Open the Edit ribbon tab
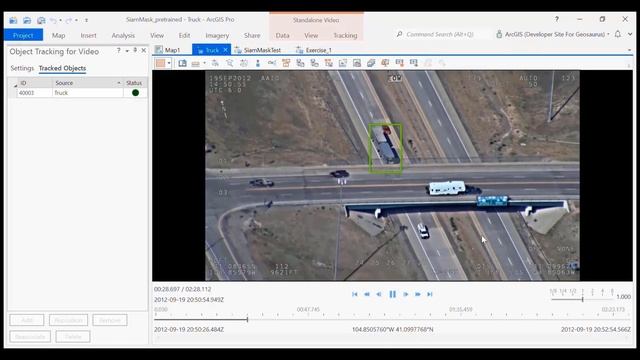640x360 pixels. 184,36
